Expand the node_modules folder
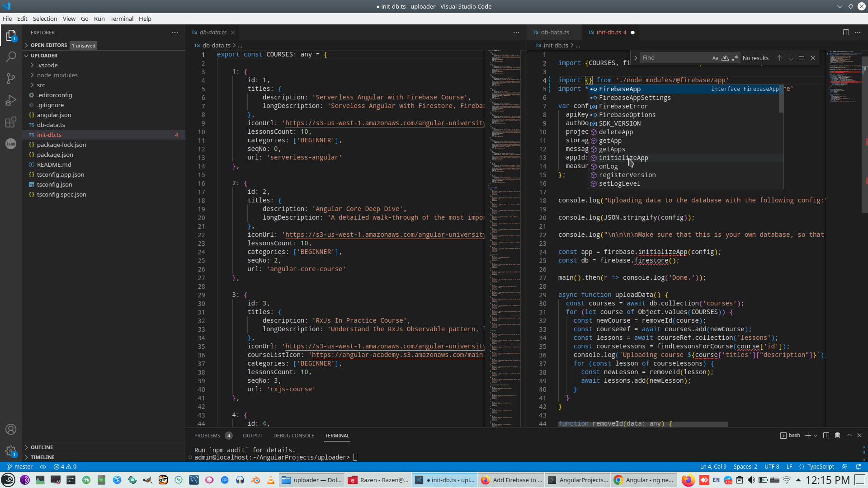This screenshot has width=868, height=488. tap(57, 75)
